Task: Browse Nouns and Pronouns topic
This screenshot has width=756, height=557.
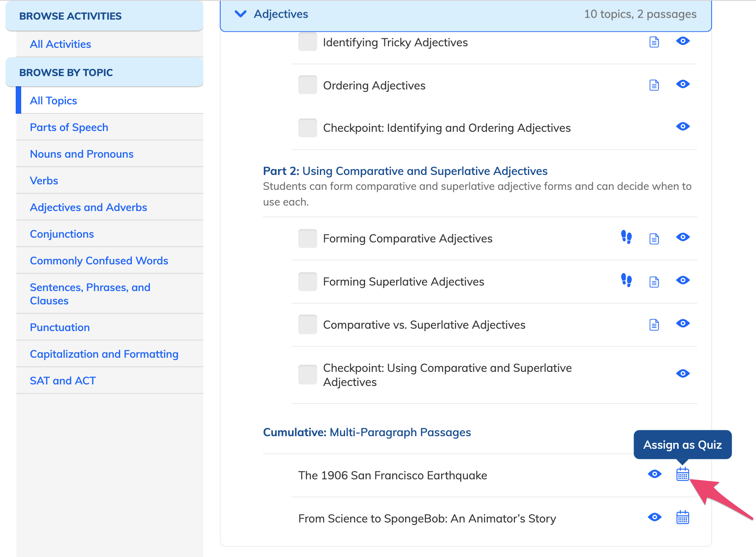Action: pyautogui.click(x=82, y=154)
